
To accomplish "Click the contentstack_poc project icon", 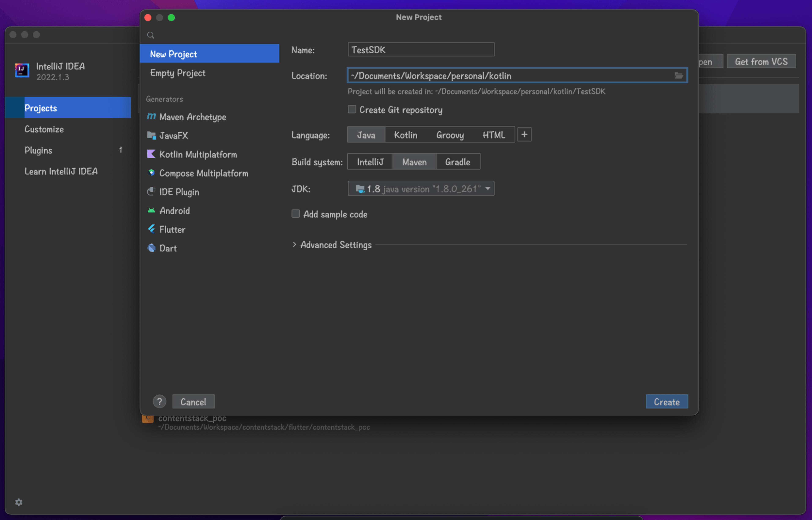I will (148, 419).
